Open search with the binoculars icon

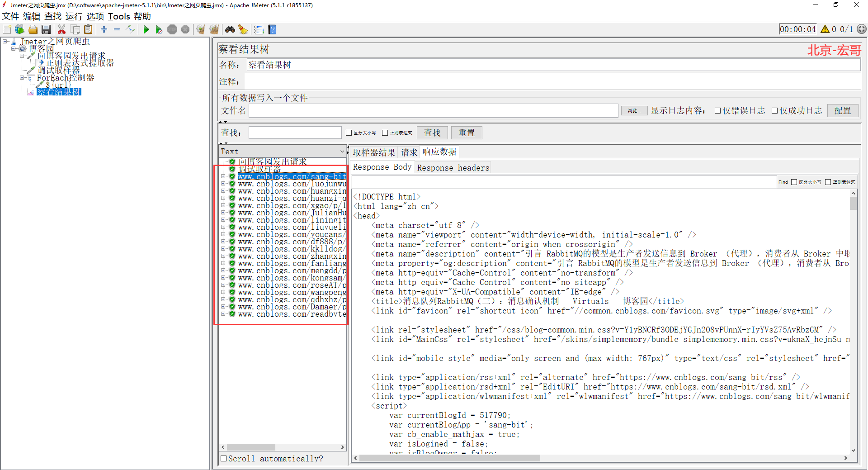pyautogui.click(x=230, y=29)
